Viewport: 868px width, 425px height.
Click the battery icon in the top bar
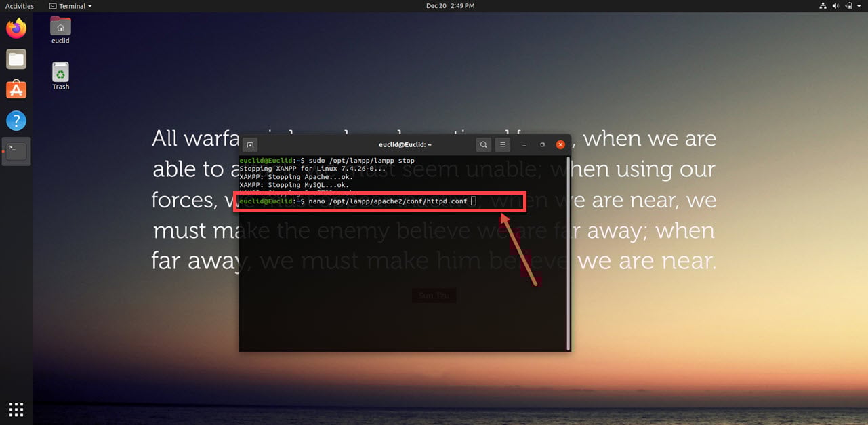pos(848,6)
